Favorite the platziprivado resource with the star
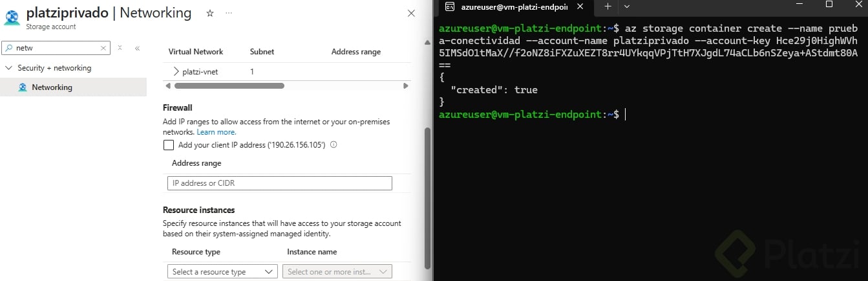This screenshot has width=868, height=281. (209, 13)
